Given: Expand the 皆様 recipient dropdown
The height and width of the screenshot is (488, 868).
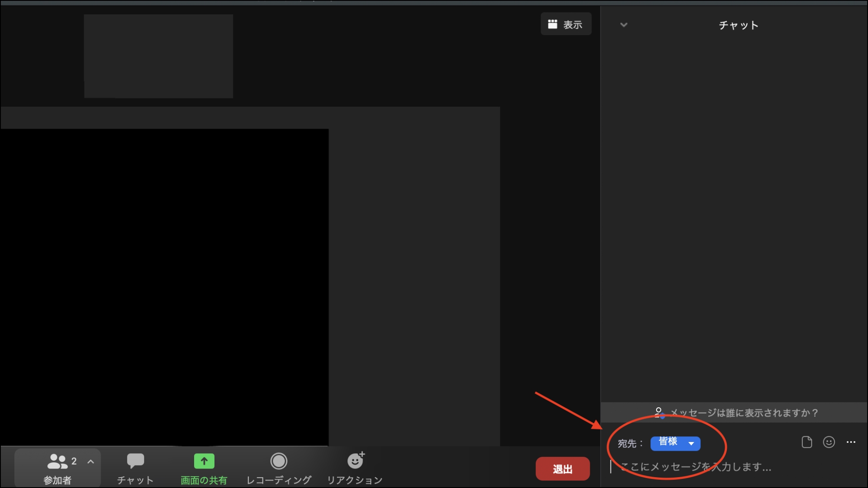Looking at the screenshot, I should [692, 443].
